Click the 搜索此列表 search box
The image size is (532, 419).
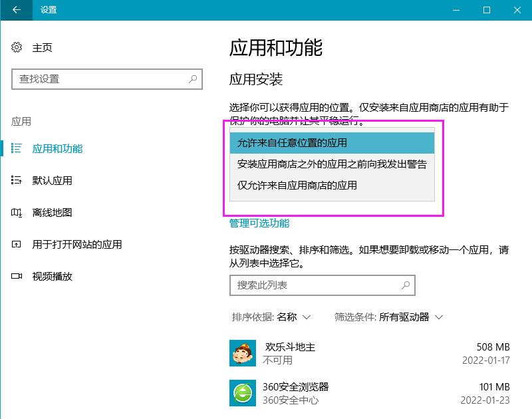click(323, 285)
